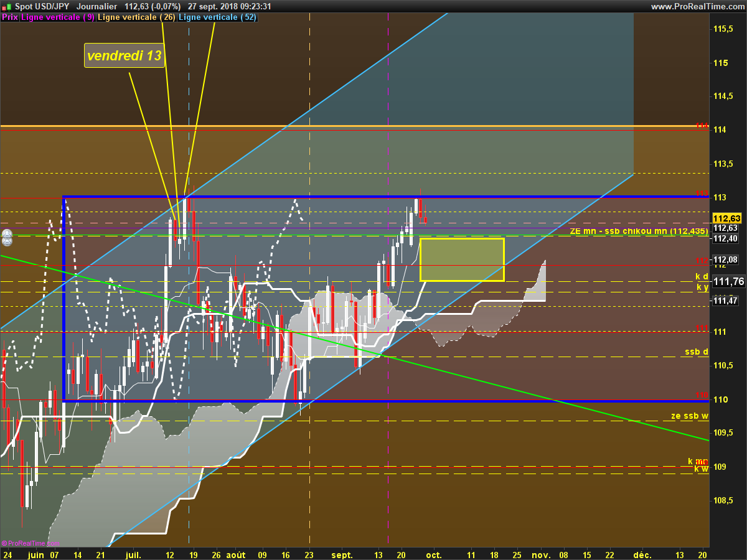This screenshot has width=747, height=560.
Task: Click the k w line label
Action: [702, 469]
